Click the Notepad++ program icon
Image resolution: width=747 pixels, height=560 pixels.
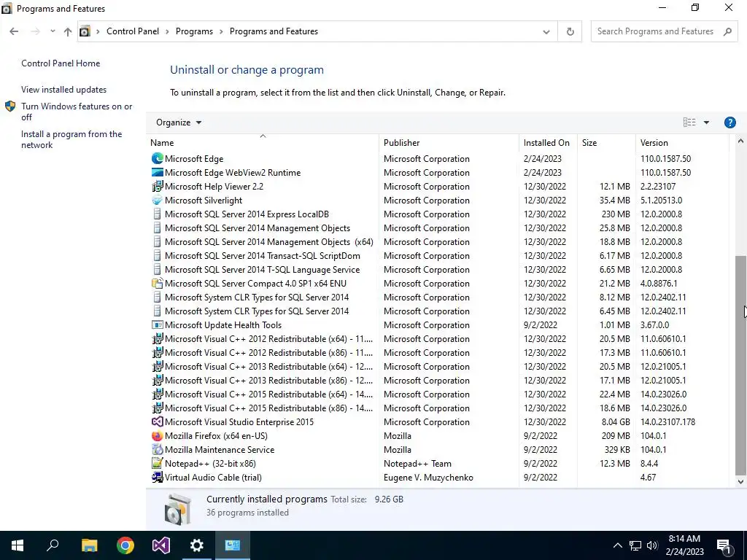pos(158,463)
